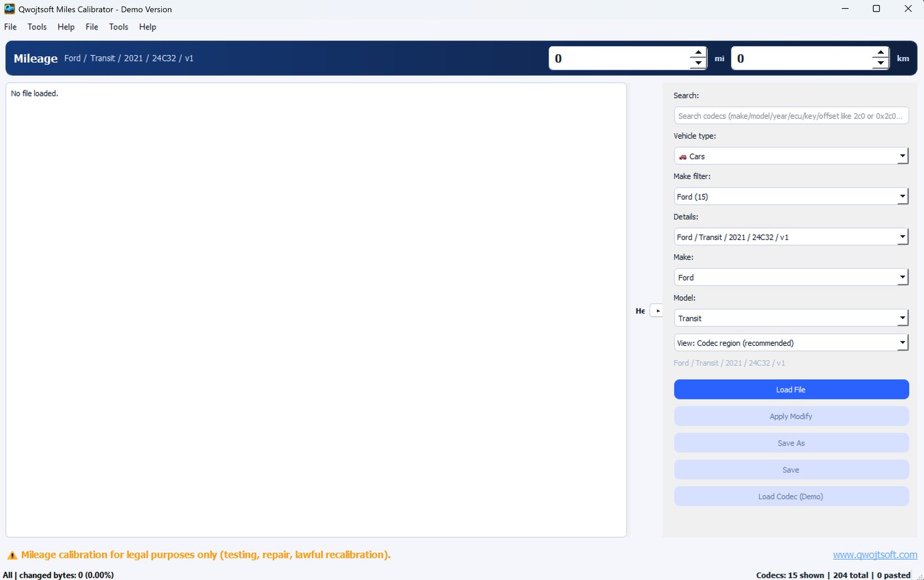Focus the Search codecs input field
The image size is (924, 580).
pos(791,116)
